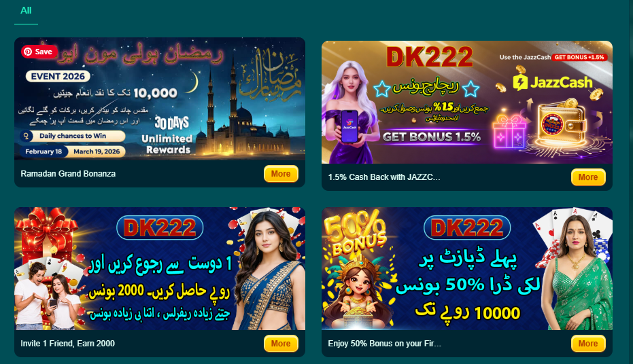Open More for Invite 1 Friend promotion
The width and height of the screenshot is (633, 364).
(x=281, y=344)
